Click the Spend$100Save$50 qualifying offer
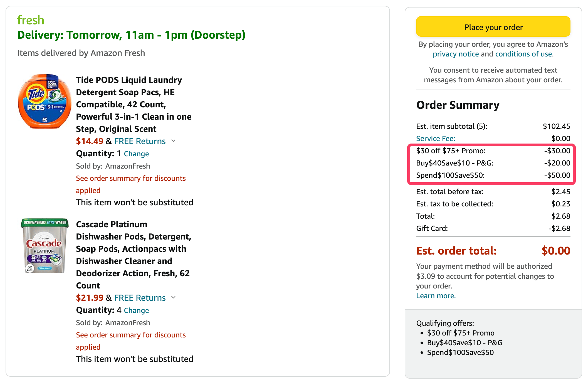588x385 pixels. pyautogui.click(x=460, y=352)
